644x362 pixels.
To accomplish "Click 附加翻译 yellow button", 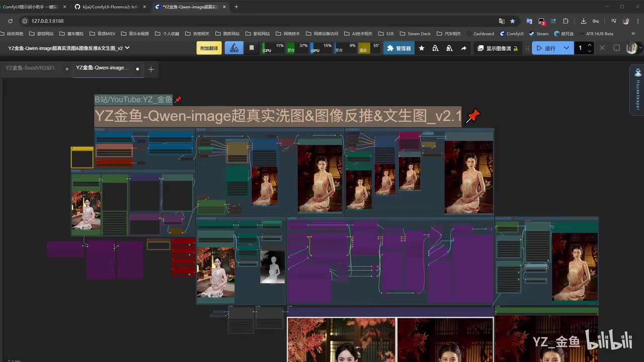I will (x=209, y=48).
